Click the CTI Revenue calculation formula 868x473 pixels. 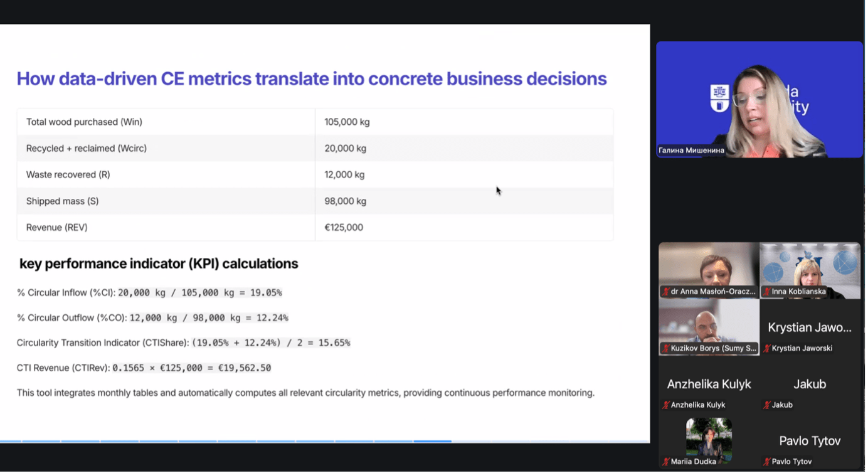click(x=191, y=368)
